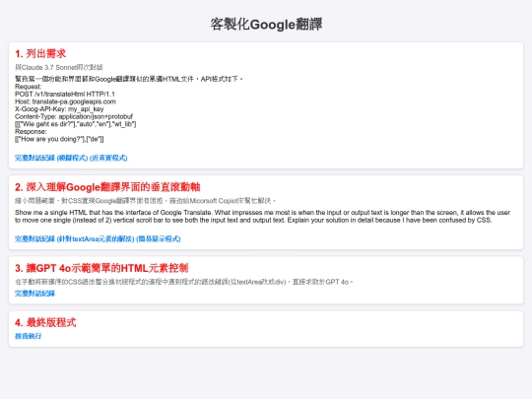Image resolution: width=532 pixels, height=399 pixels.
Task: Click the response line "How are you doing?"
Action: pyautogui.click(x=59, y=139)
